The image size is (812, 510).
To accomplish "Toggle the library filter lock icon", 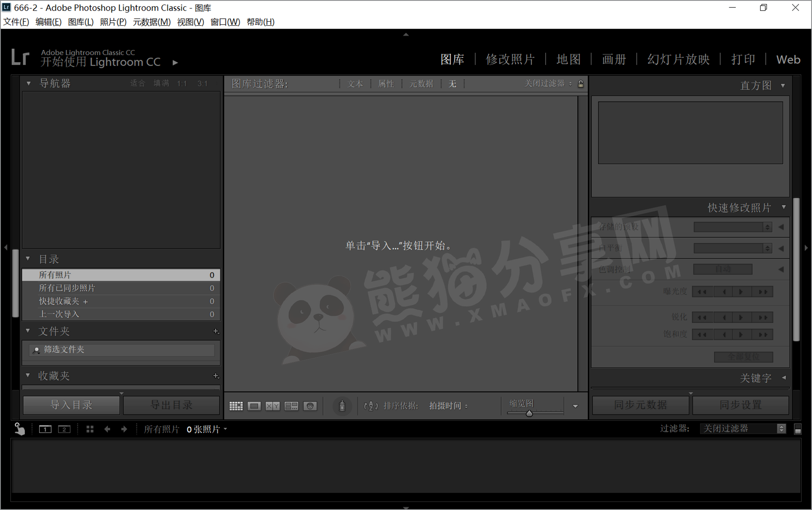I will coord(581,84).
